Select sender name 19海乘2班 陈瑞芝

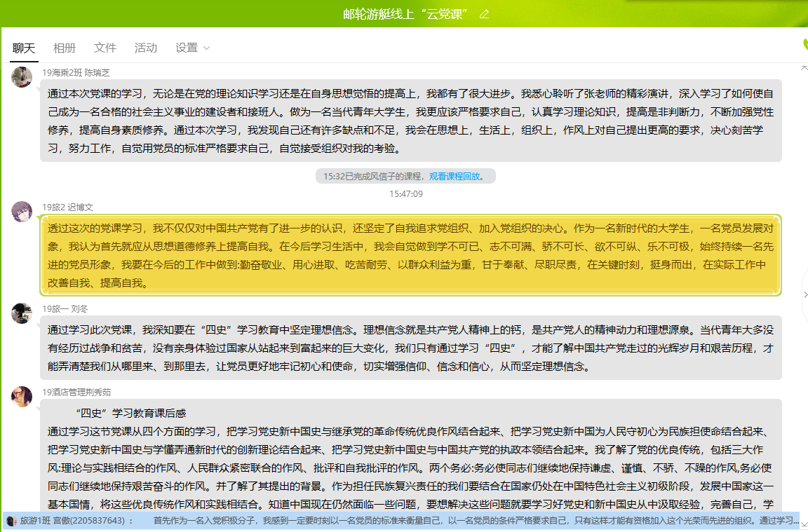[x=76, y=73]
